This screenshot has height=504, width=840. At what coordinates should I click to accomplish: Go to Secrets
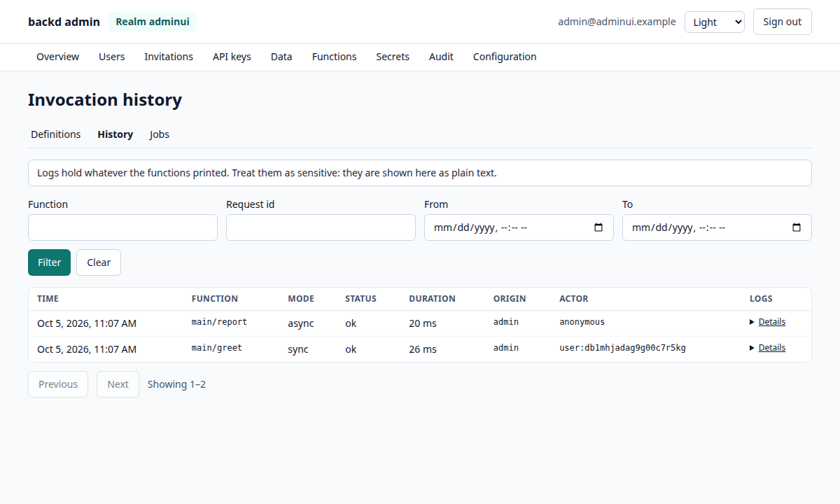tap(393, 57)
